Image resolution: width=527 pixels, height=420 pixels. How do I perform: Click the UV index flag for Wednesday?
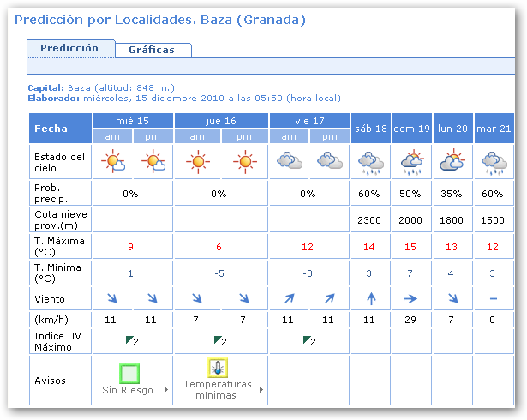129,341
